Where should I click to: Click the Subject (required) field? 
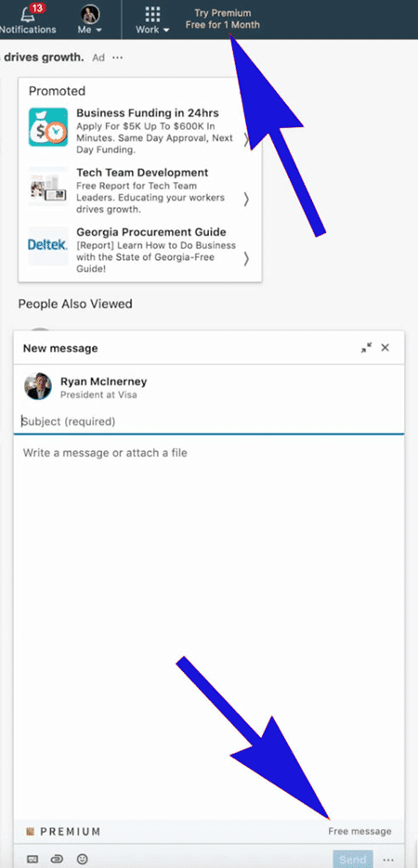click(209, 421)
